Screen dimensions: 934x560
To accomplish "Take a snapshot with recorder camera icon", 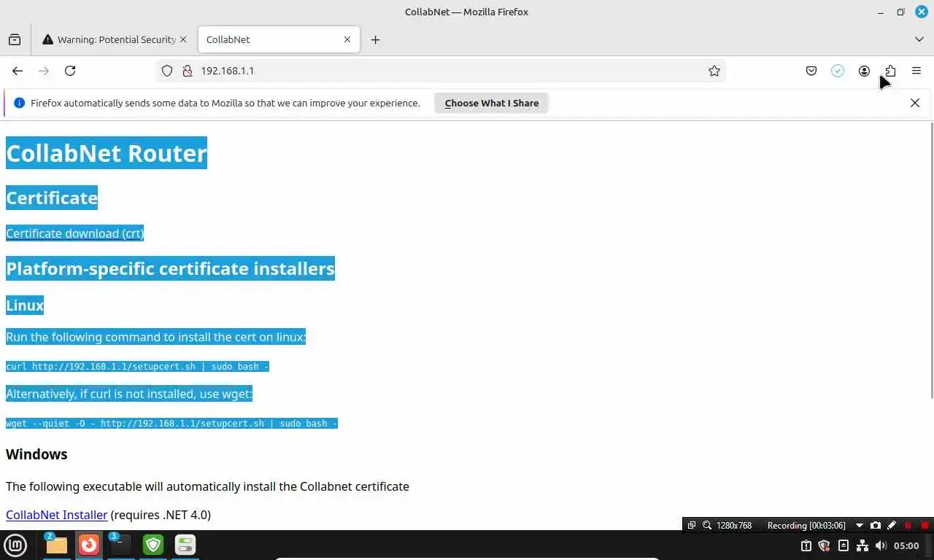I will coord(876,525).
